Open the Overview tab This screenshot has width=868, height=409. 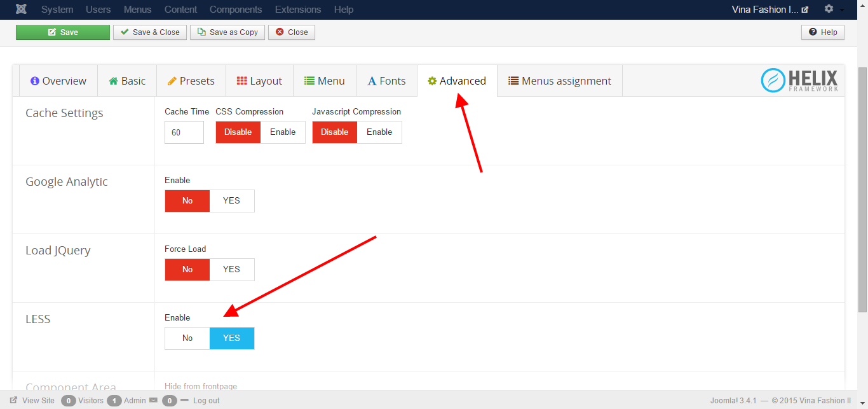58,81
